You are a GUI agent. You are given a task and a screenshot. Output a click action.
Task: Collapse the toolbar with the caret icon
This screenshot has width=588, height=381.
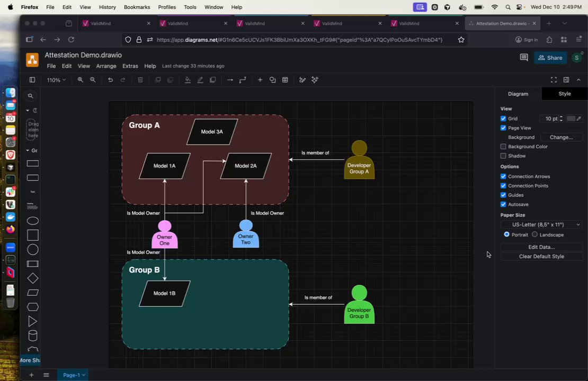click(578, 80)
